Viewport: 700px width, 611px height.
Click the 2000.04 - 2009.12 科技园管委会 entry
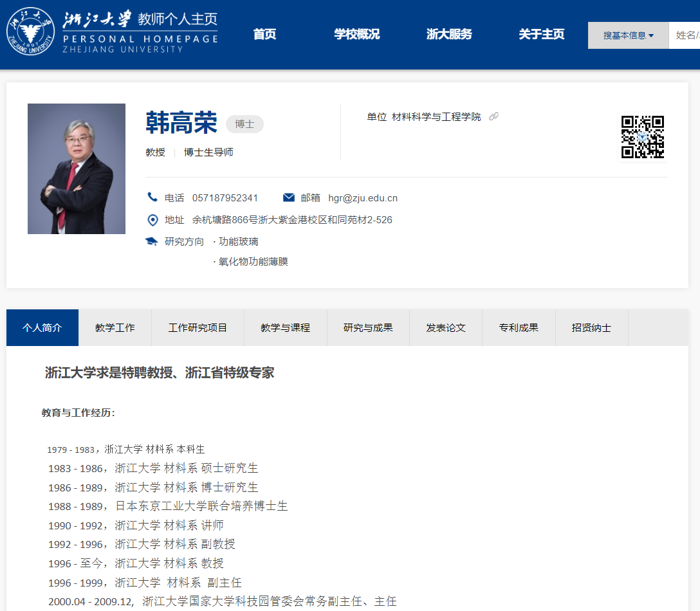tap(223, 601)
